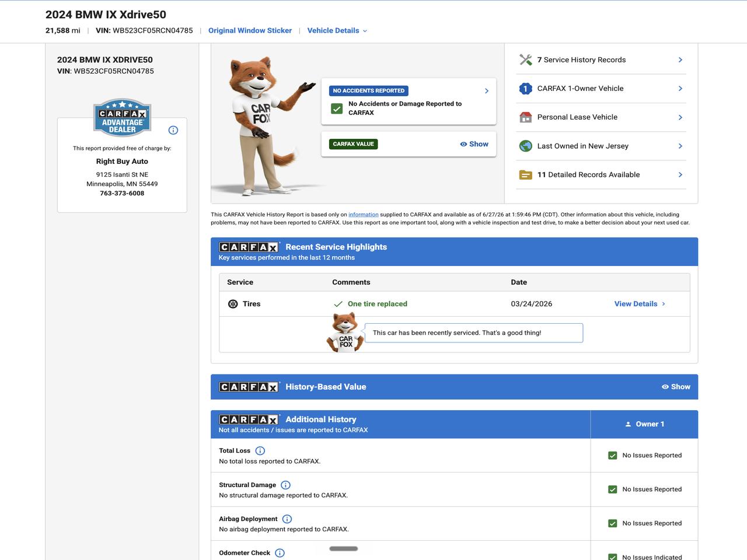
Task: Click the Service column header
Action: point(240,282)
